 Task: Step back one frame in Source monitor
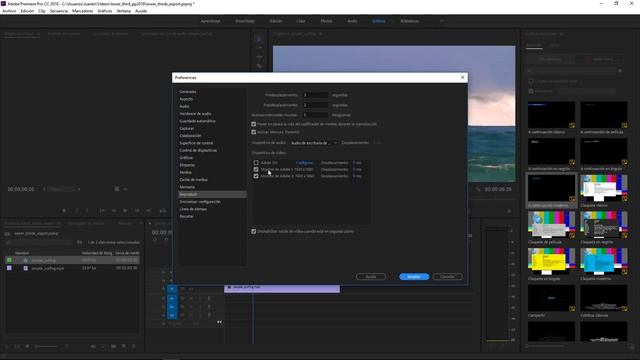pos(114,211)
